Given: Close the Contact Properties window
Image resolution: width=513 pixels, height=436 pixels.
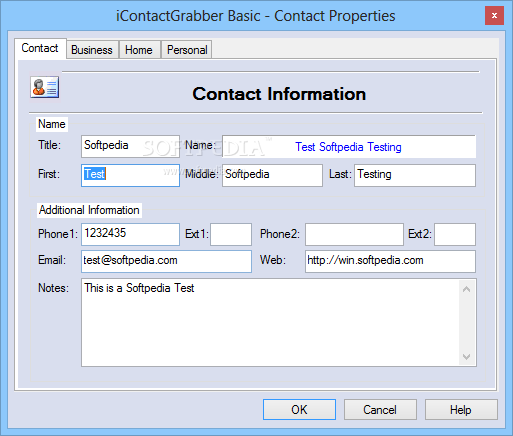Looking at the screenshot, I should pyautogui.click(x=494, y=15).
